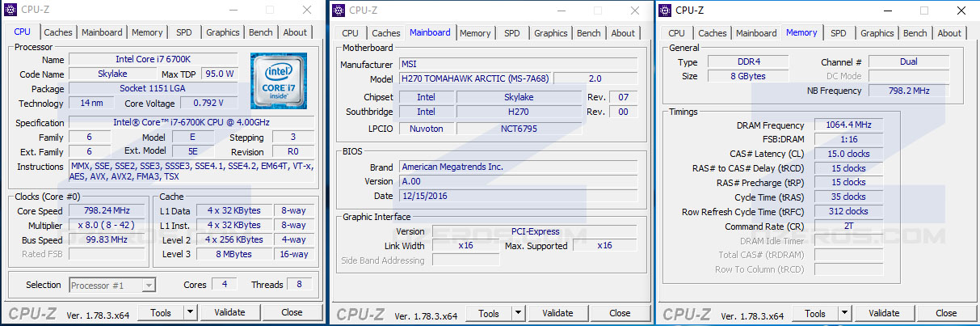Click Close button in Mainboard window

coord(620,313)
